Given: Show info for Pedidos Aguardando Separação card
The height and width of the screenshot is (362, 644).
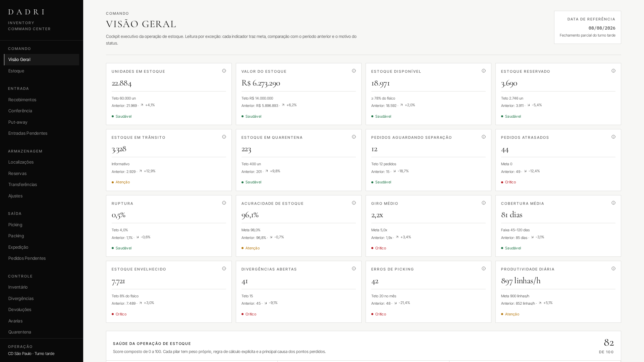Looking at the screenshot, I should pos(484,137).
